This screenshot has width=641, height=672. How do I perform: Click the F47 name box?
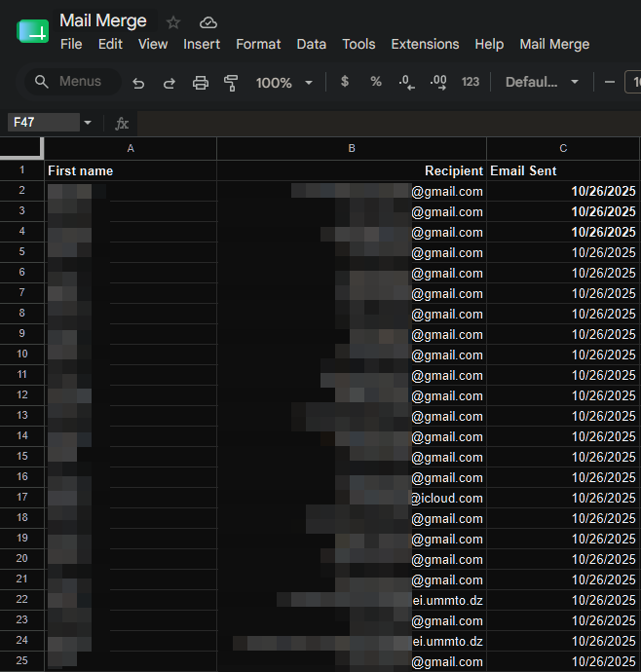coord(44,123)
